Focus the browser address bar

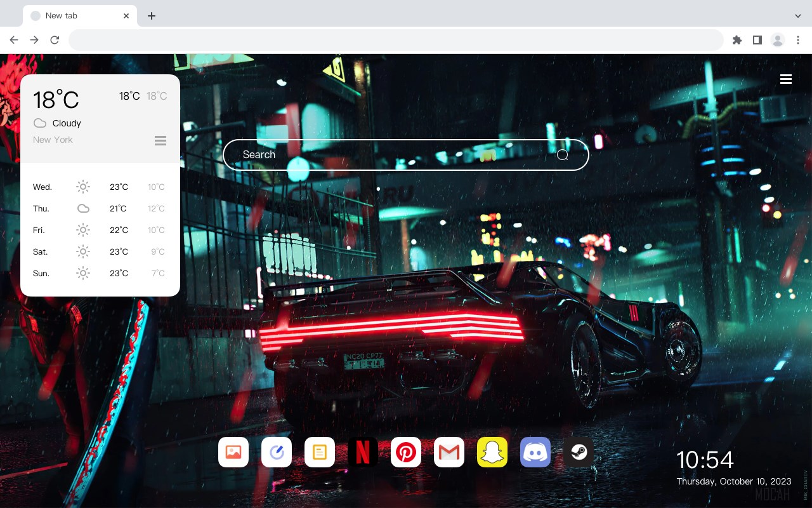(396, 40)
